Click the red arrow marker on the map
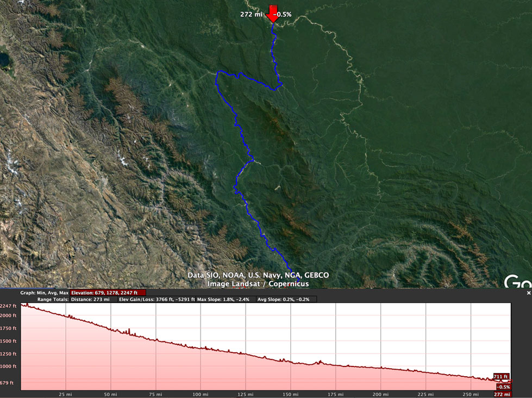Viewport: 532px width, 398px height. [x=271, y=13]
